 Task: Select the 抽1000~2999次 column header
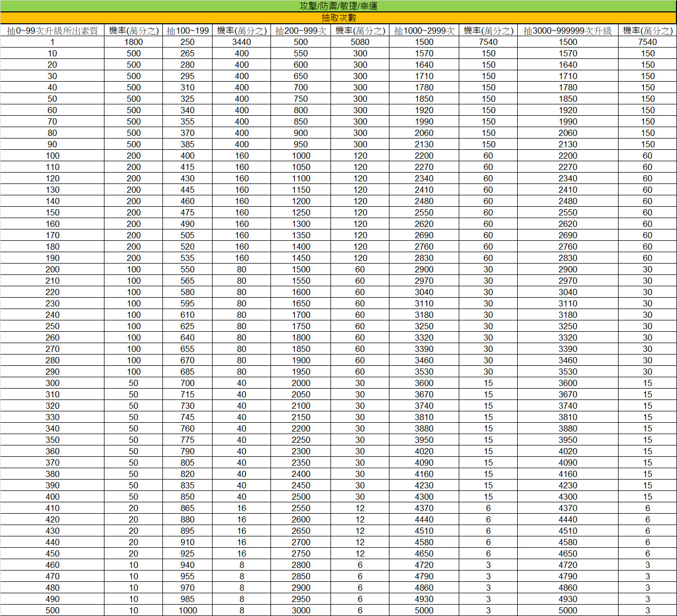point(424,30)
